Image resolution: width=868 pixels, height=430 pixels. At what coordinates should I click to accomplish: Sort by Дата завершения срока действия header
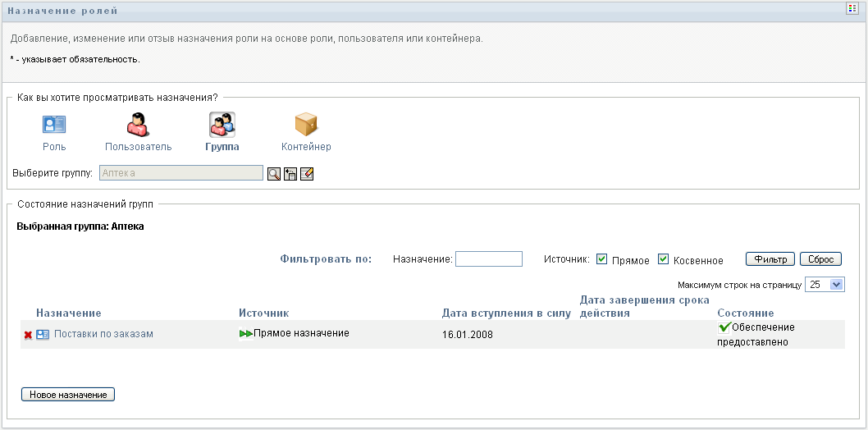(645, 307)
